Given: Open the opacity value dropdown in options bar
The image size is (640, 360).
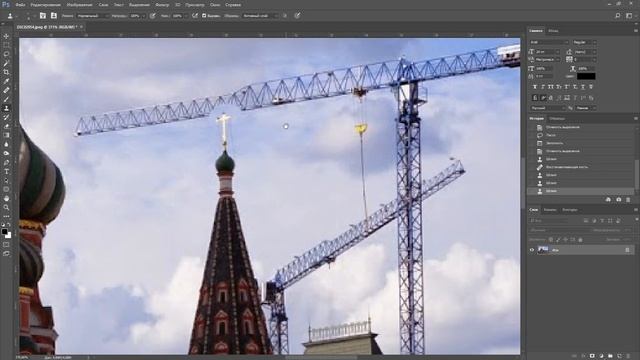Looking at the screenshot, I should point(143,16).
